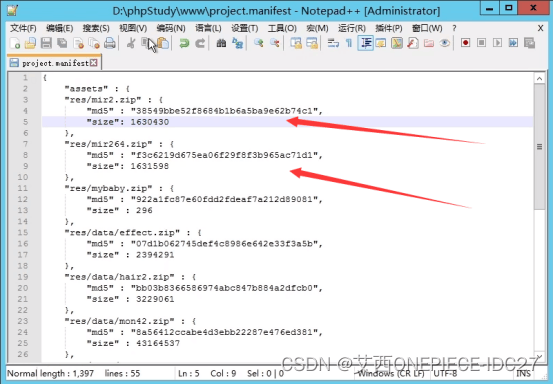Click the New file toolbar icon
The width and height of the screenshot is (554, 384).
click(15, 43)
